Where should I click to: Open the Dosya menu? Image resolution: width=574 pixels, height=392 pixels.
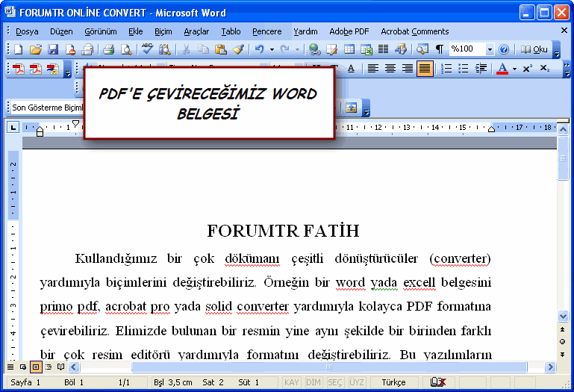point(27,31)
